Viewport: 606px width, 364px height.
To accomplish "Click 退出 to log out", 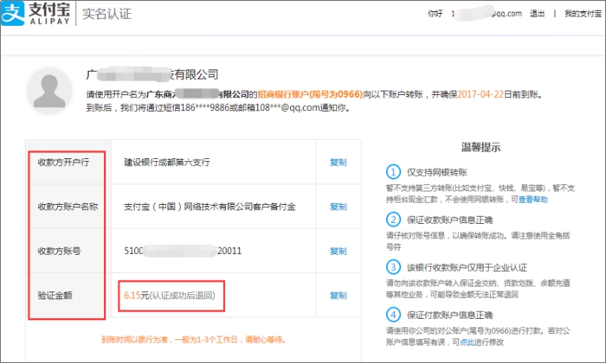I will pyautogui.click(x=538, y=14).
